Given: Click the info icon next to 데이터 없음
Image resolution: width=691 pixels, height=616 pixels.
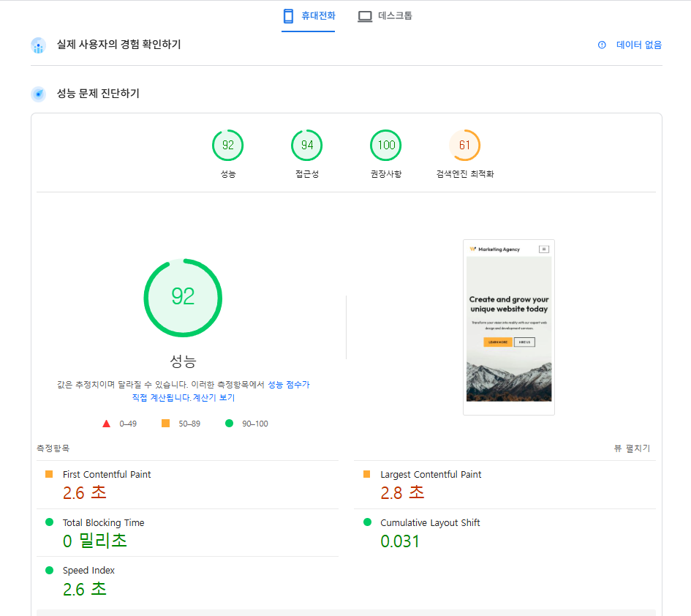Looking at the screenshot, I should coord(601,45).
